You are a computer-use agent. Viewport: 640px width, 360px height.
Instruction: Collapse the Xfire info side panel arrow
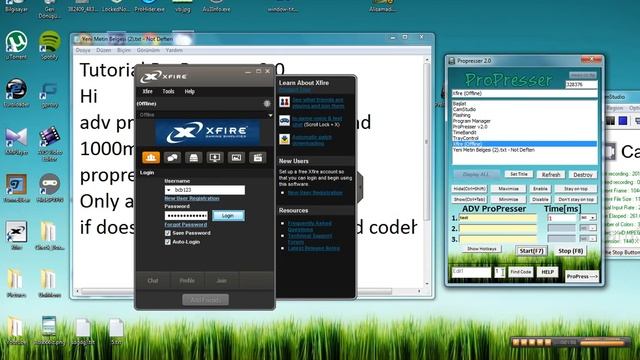coord(360,187)
